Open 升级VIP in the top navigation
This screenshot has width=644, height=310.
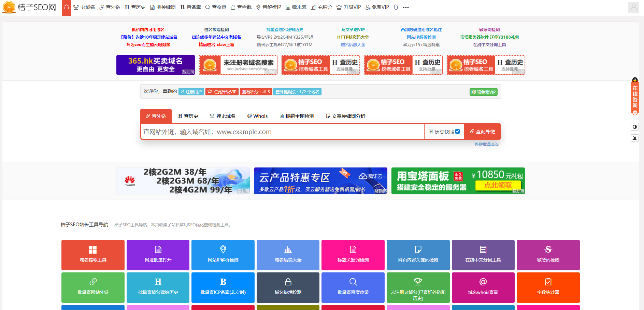[x=348, y=8]
